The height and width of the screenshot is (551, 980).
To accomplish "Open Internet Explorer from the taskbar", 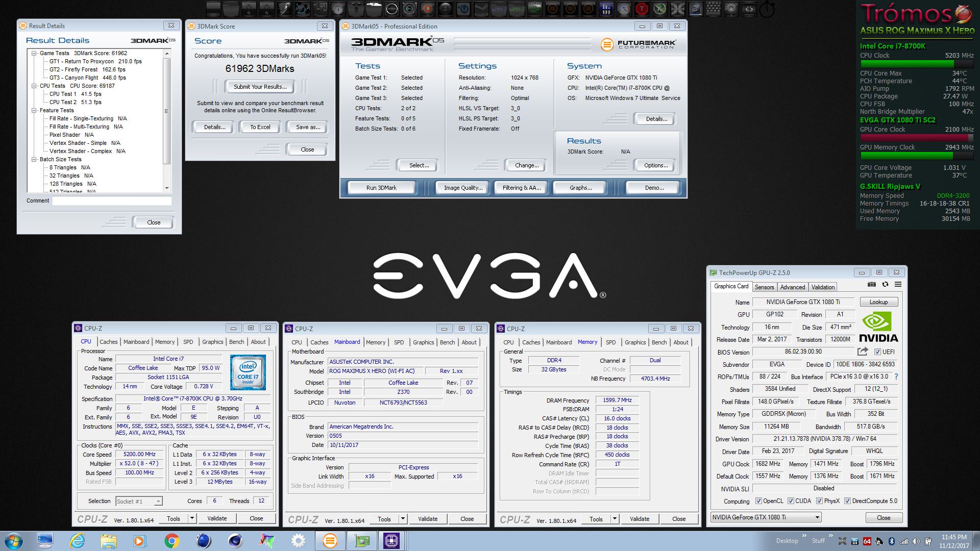I will [x=77, y=541].
